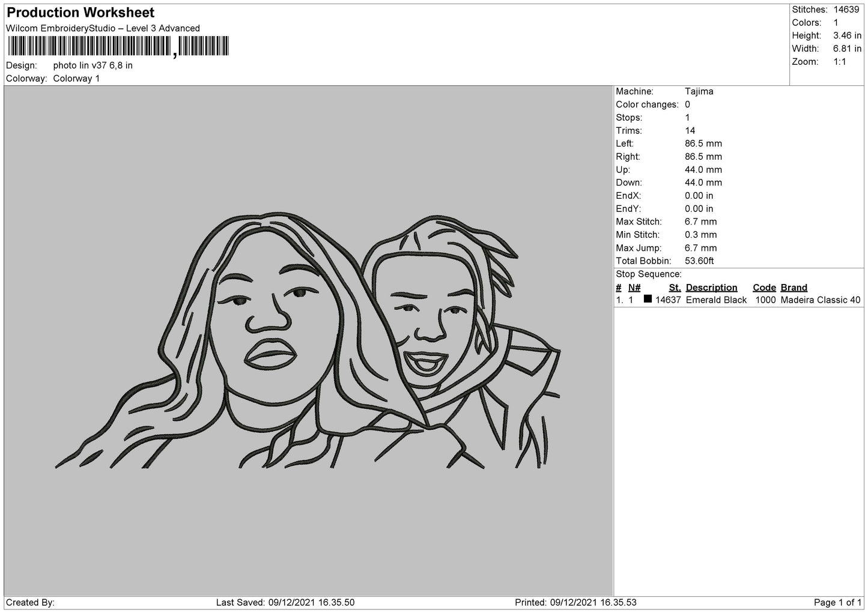Click the Brand column header
The image size is (868, 613).
[x=794, y=288]
